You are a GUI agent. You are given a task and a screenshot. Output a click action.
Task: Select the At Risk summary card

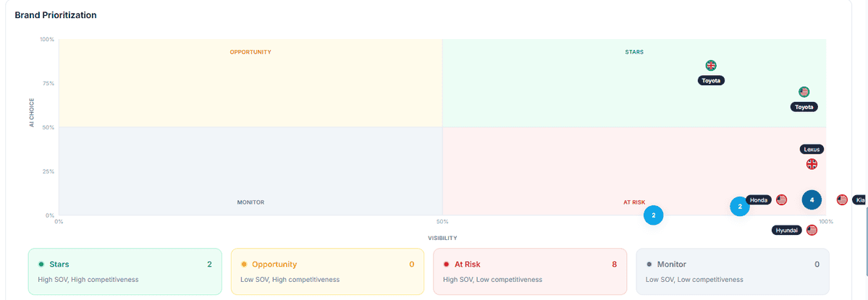pos(531,271)
